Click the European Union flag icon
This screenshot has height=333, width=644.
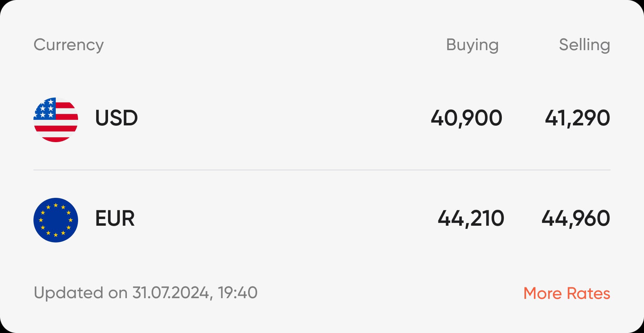coord(56,220)
